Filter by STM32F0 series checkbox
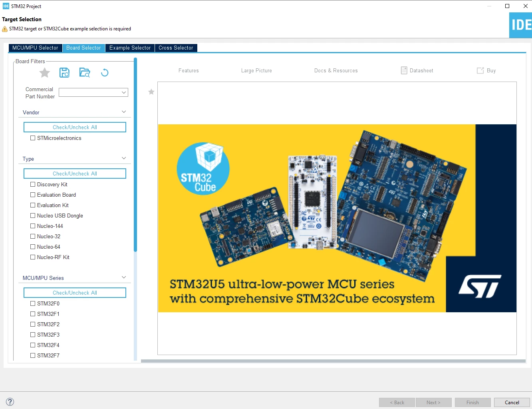Image resolution: width=532 pixels, height=409 pixels. [x=33, y=304]
